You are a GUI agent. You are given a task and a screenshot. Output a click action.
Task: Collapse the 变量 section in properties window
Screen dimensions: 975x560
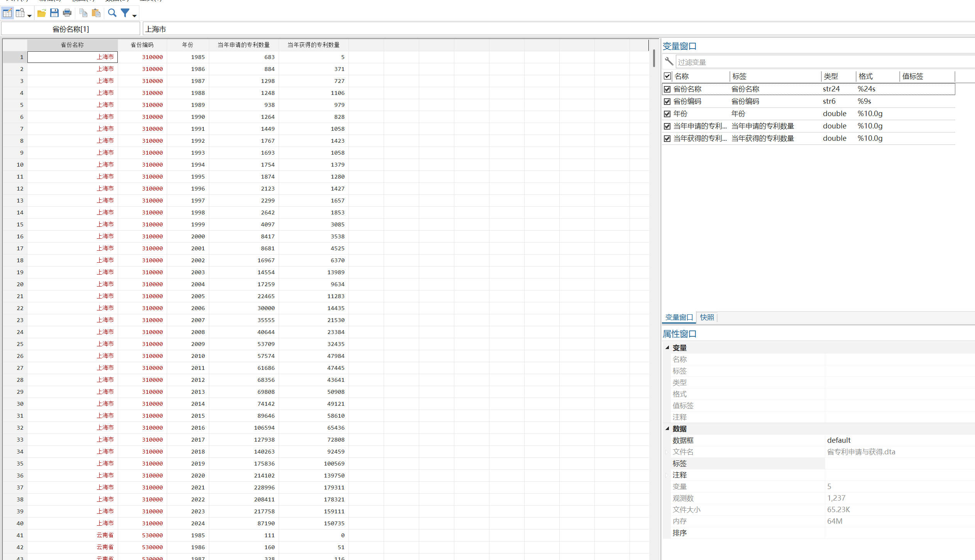pyautogui.click(x=667, y=347)
